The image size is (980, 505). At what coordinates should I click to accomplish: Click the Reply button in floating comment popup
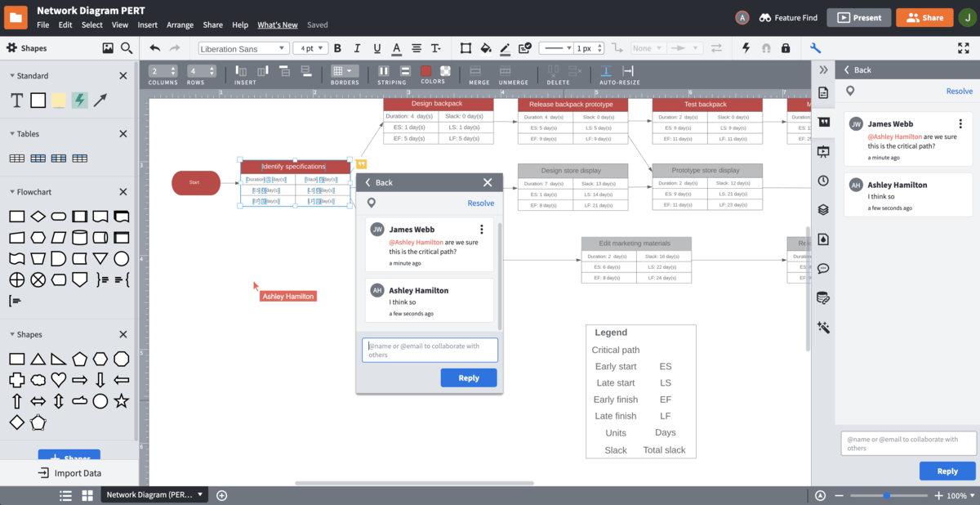click(469, 378)
